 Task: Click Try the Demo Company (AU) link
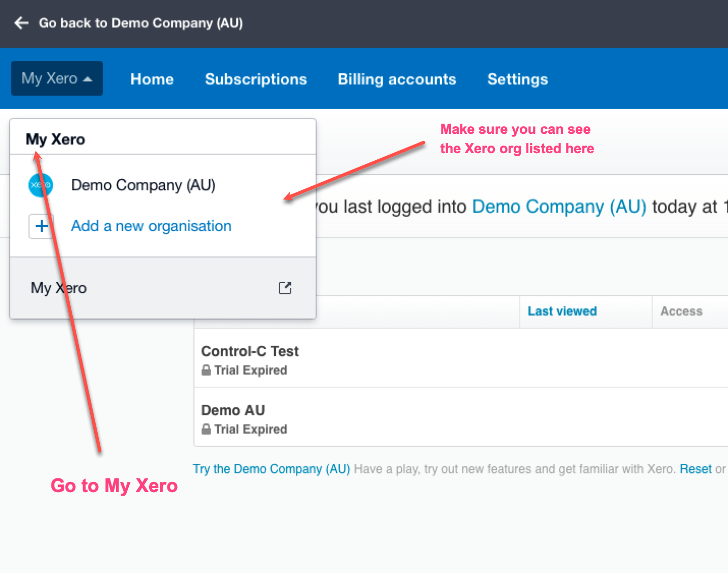(x=271, y=469)
